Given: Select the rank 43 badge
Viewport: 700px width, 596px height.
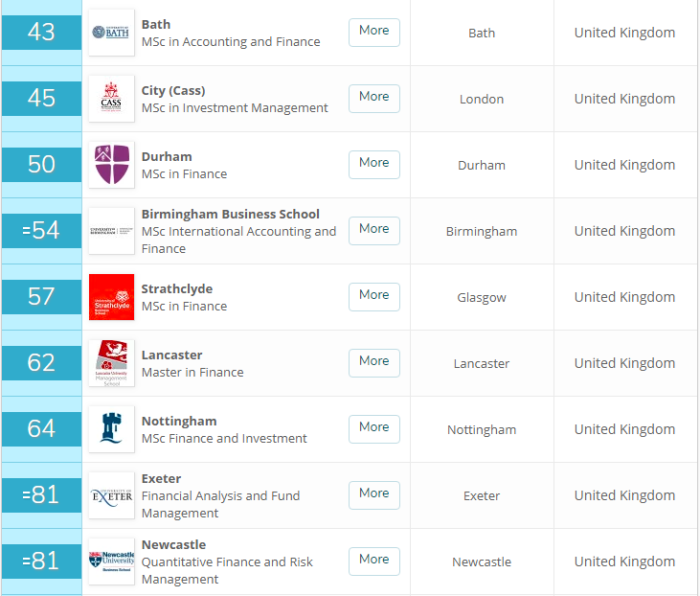Looking at the screenshot, I should (x=41, y=33).
